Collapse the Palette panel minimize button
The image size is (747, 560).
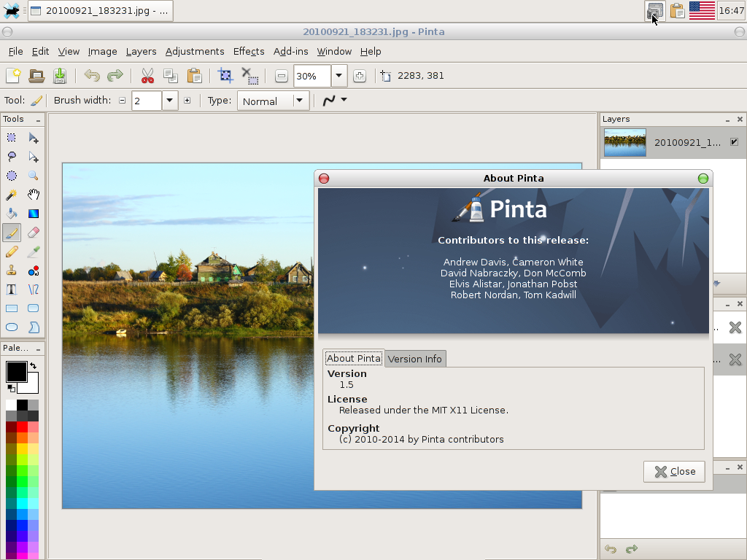click(x=38, y=349)
